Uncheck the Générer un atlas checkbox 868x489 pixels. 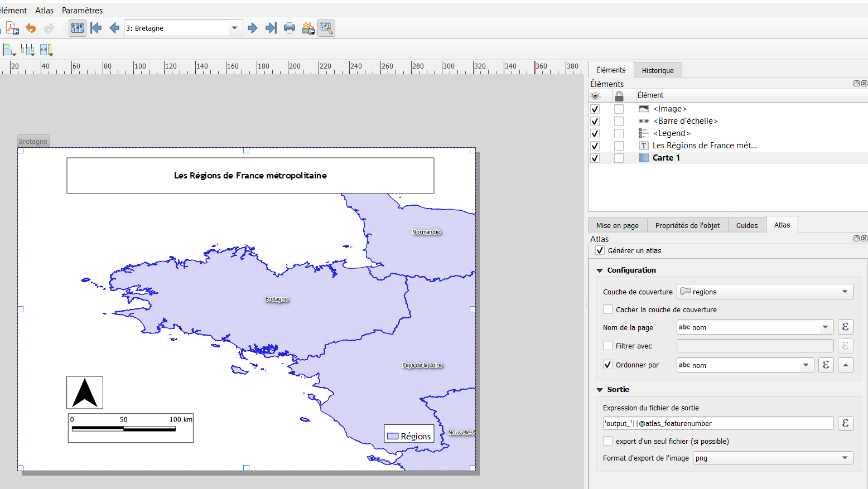point(600,250)
